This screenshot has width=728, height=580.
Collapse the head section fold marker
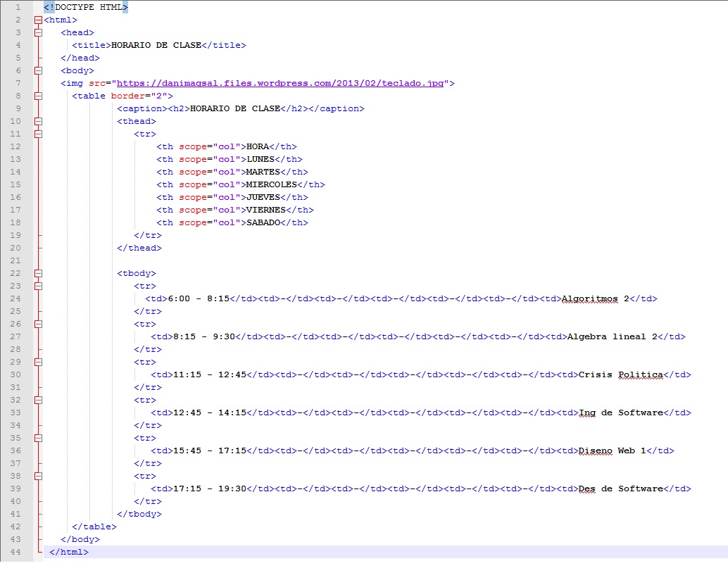pyautogui.click(x=38, y=32)
